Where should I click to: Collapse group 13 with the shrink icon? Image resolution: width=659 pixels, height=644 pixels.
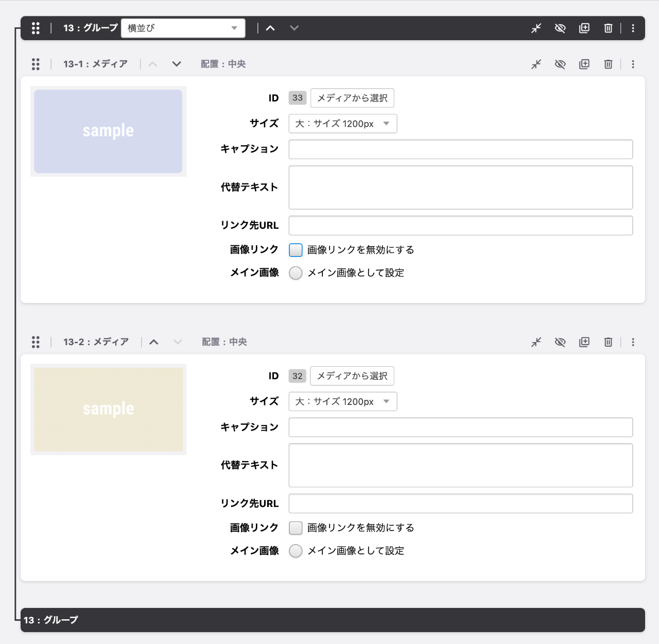pos(536,28)
